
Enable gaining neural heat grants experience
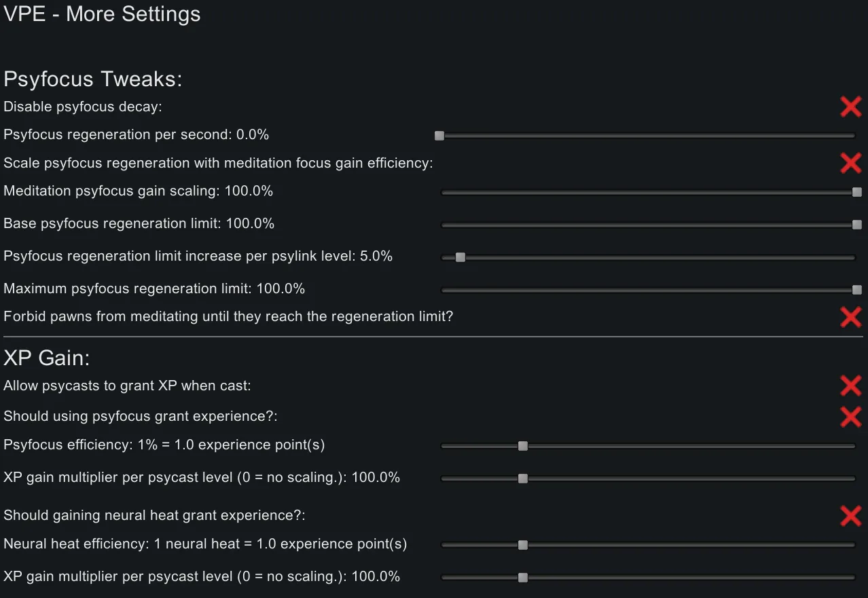(x=850, y=515)
